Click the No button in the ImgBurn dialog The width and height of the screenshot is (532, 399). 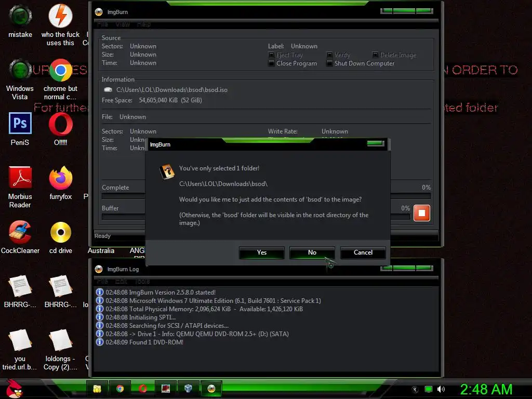point(312,252)
